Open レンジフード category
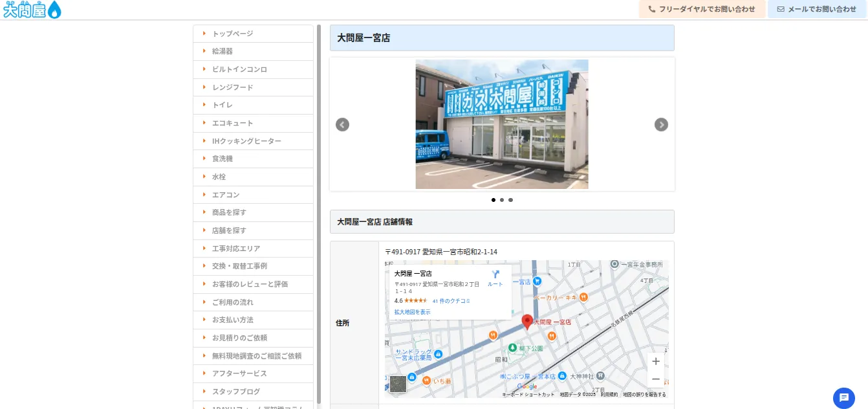868x409 pixels. [x=253, y=87]
